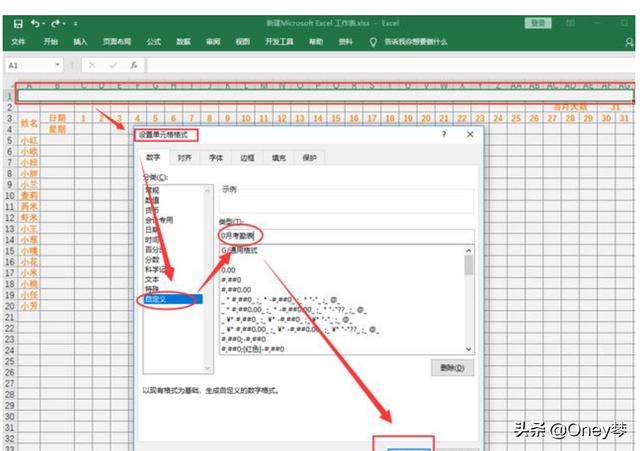Click the formula bar confirm checkmark icon

pos(111,65)
